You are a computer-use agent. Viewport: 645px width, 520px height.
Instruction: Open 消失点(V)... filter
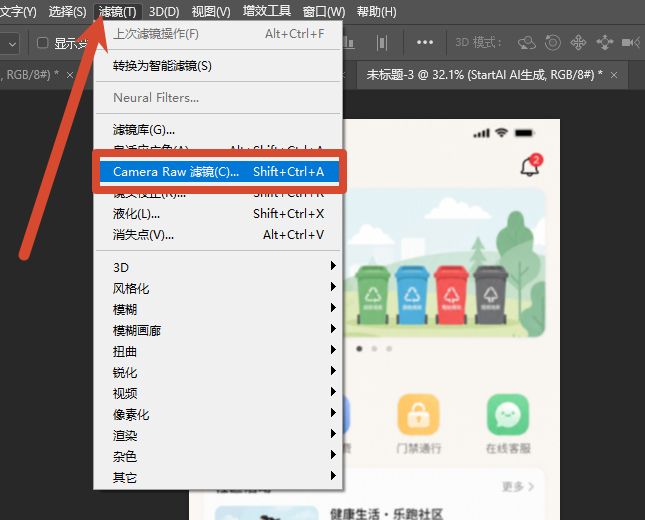pyautogui.click(x=218, y=235)
